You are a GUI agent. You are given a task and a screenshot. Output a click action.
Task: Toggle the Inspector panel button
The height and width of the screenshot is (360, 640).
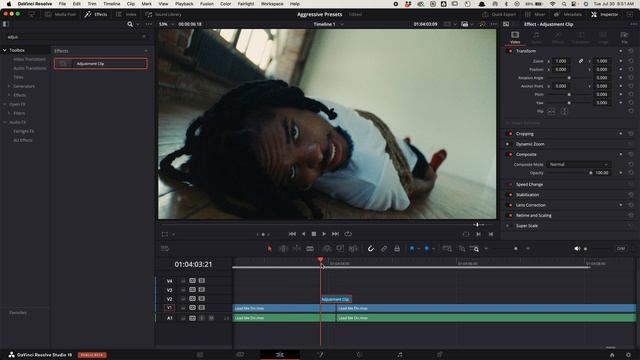point(604,14)
